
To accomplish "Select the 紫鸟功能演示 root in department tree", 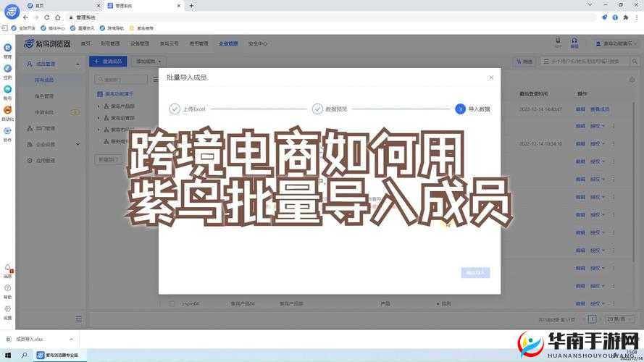I will 115,94.
